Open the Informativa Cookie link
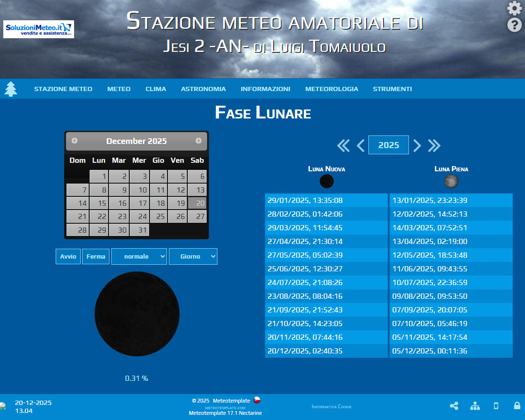The width and height of the screenshot is (525, 420). [332, 407]
